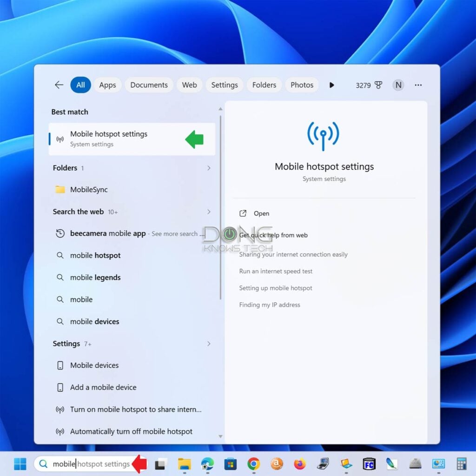Open the feather quill app taskbar icon
The width and height of the screenshot is (476, 476).
[x=391, y=464]
